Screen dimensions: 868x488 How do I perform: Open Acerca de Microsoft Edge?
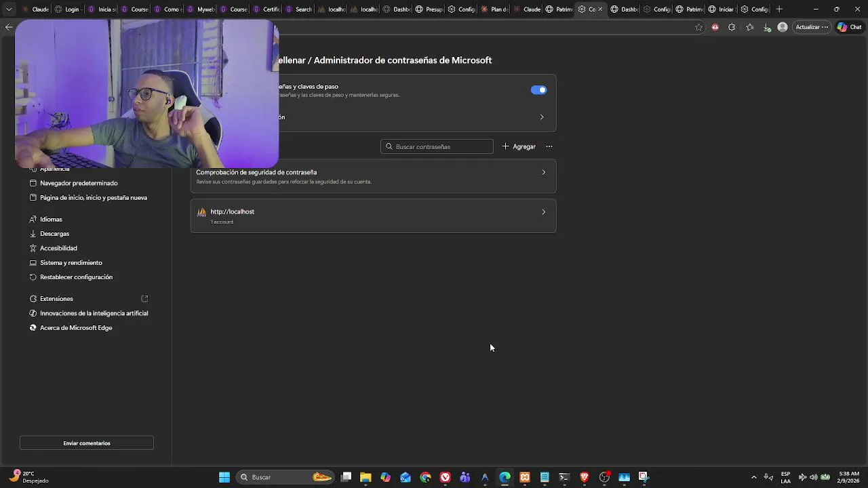point(76,328)
